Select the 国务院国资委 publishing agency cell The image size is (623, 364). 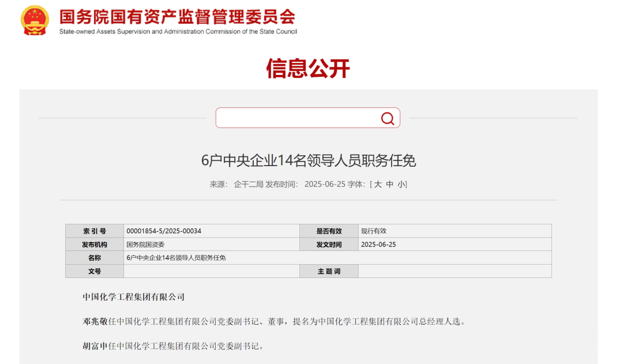tap(145, 245)
